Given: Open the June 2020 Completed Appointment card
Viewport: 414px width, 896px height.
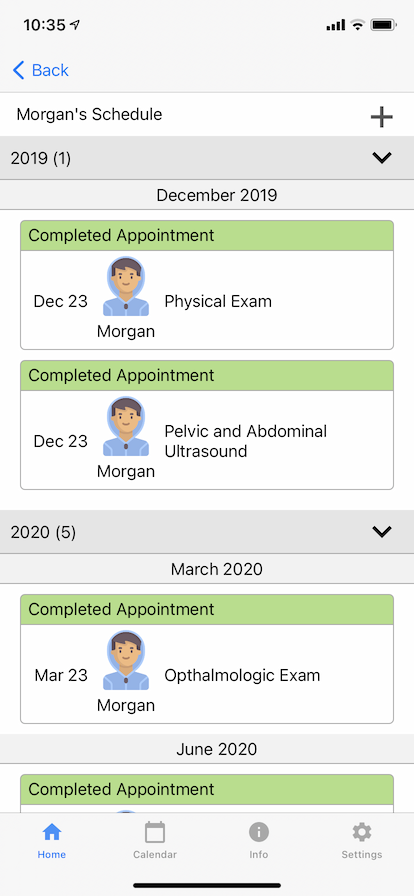Looking at the screenshot, I should (x=207, y=794).
